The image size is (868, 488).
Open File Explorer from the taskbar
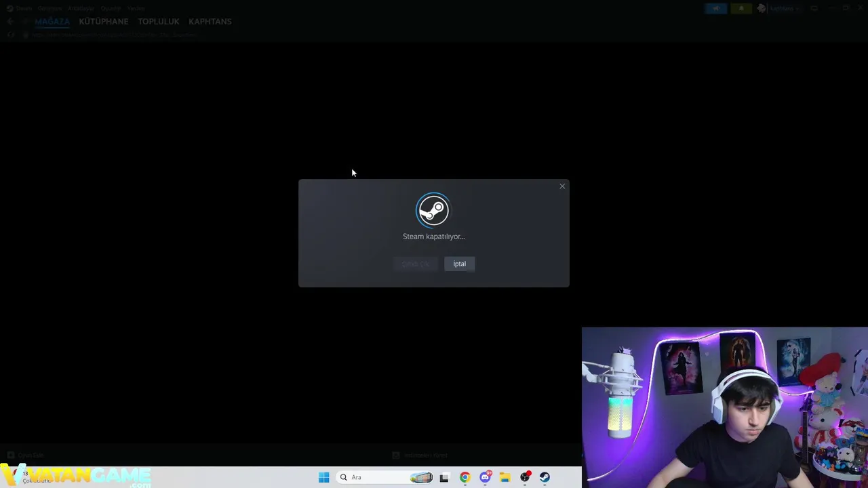tap(505, 477)
